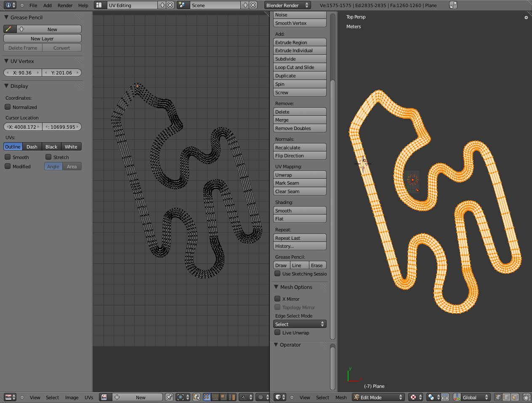Enable X Mirror checkbox
The width and height of the screenshot is (532, 403).
point(277,299)
